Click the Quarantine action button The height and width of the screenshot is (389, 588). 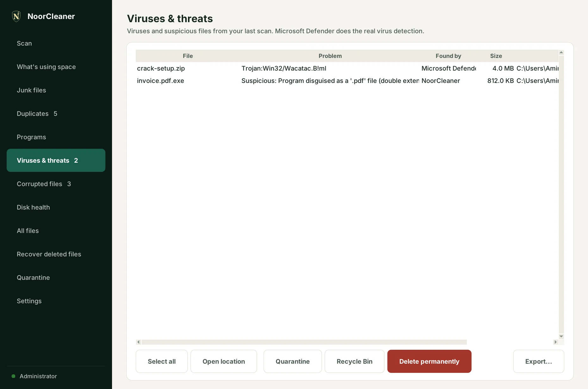(293, 361)
